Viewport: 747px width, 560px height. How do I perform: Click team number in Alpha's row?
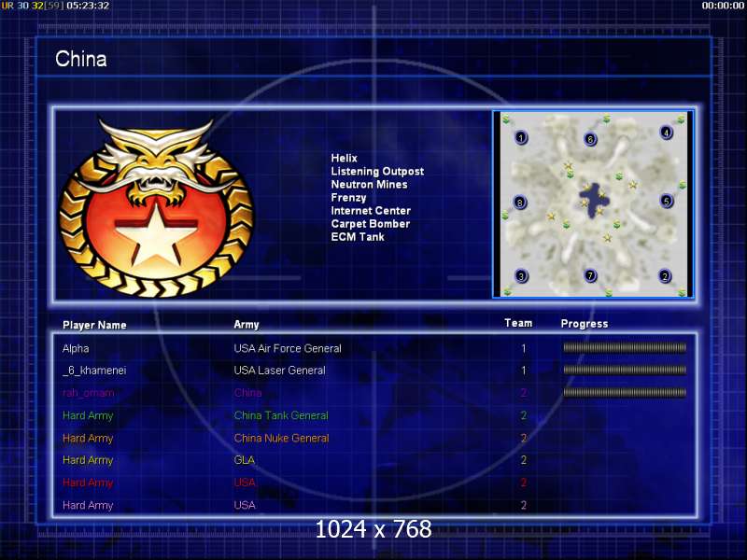(x=524, y=348)
